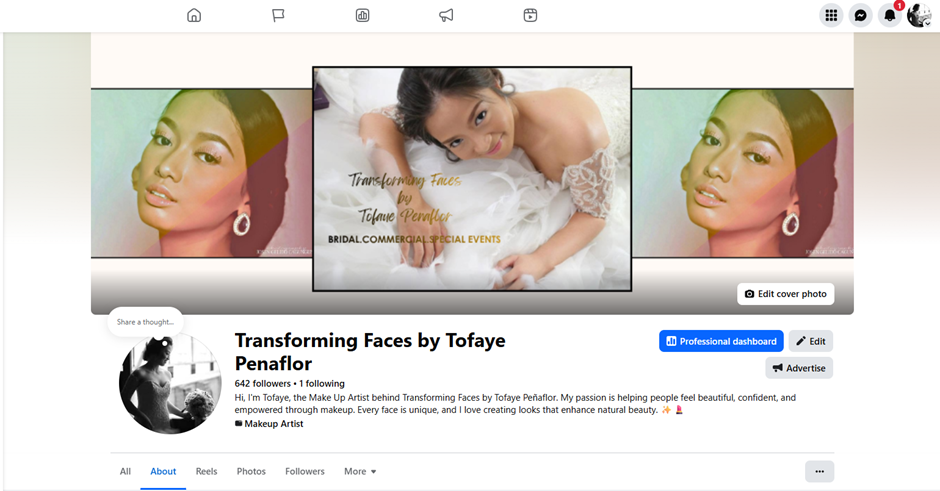The image size is (940, 491).
Task: Switch to the Photos tab
Action: [251, 471]
